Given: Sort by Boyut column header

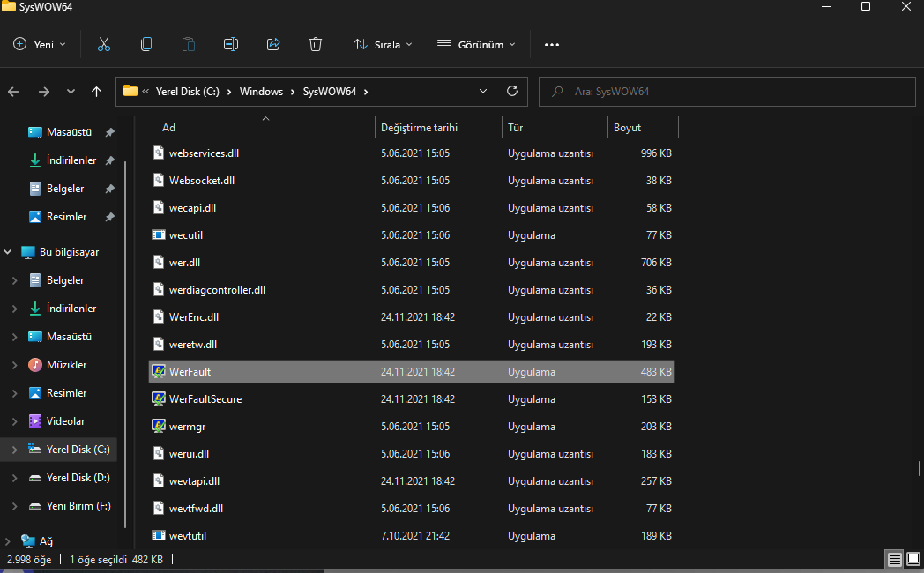Looking at the screenshot, I should (x=628, y=128).
